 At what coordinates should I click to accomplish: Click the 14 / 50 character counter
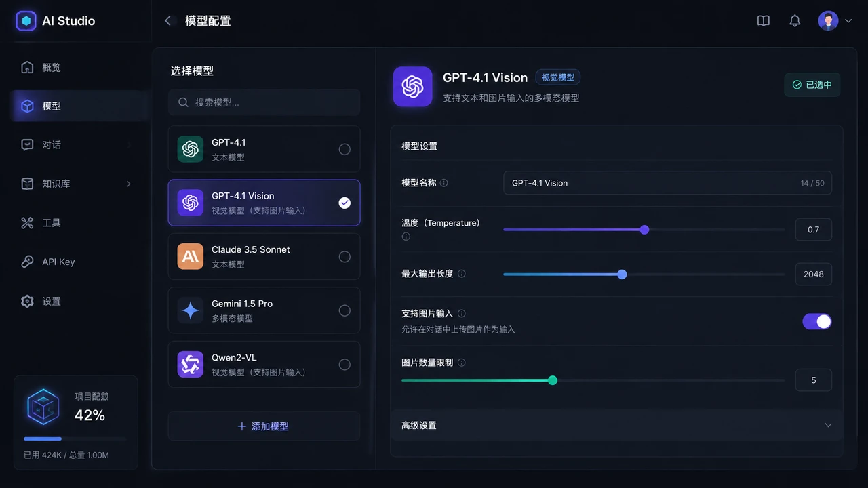point(812,183)
